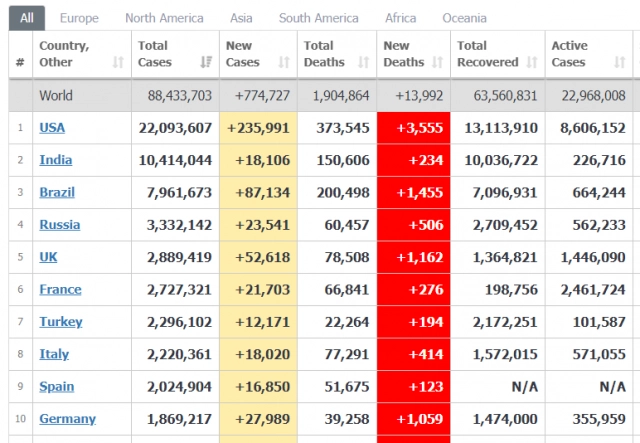Viewport: 640px width, 443px height.
Task: Switch to the Europe tab
Action: (79, 18)
